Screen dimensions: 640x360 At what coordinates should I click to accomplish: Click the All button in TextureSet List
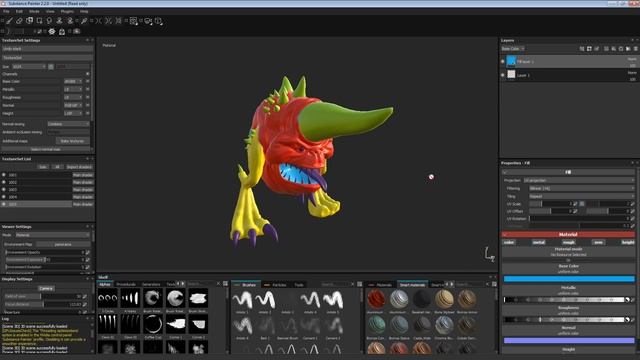(57, 167)
